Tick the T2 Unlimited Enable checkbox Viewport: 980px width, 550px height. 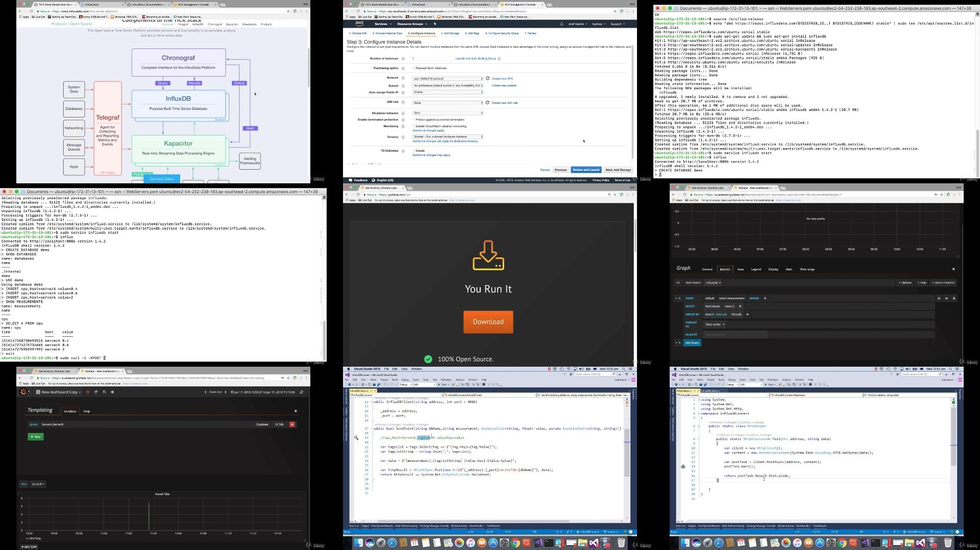coord(414,151)
